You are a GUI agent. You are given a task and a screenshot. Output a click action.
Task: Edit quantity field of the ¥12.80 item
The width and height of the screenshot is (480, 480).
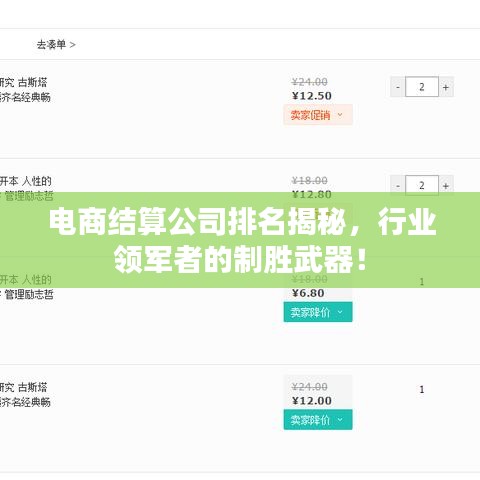click(422, 184)
